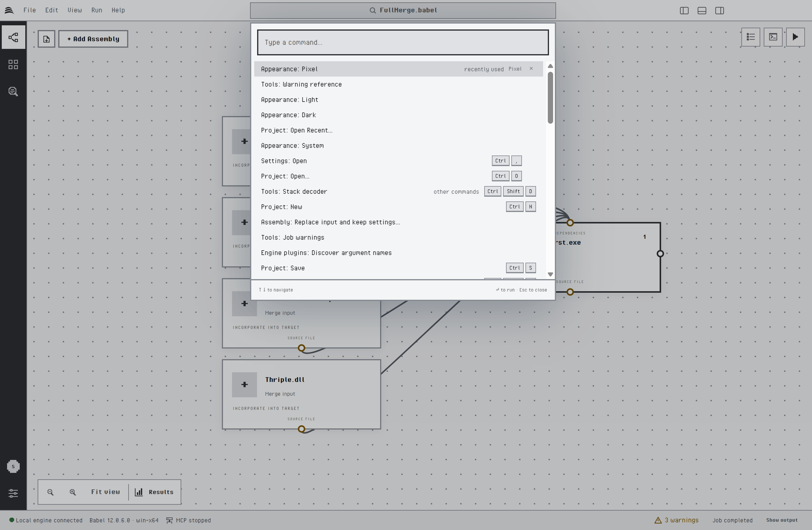
Task: Click the Babel app logo
Action: coord(9,10)
